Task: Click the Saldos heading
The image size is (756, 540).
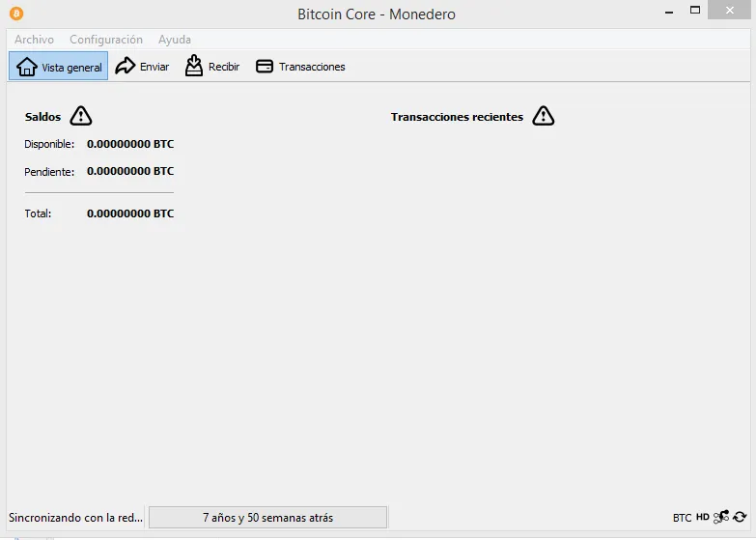Action: [42, 117]
